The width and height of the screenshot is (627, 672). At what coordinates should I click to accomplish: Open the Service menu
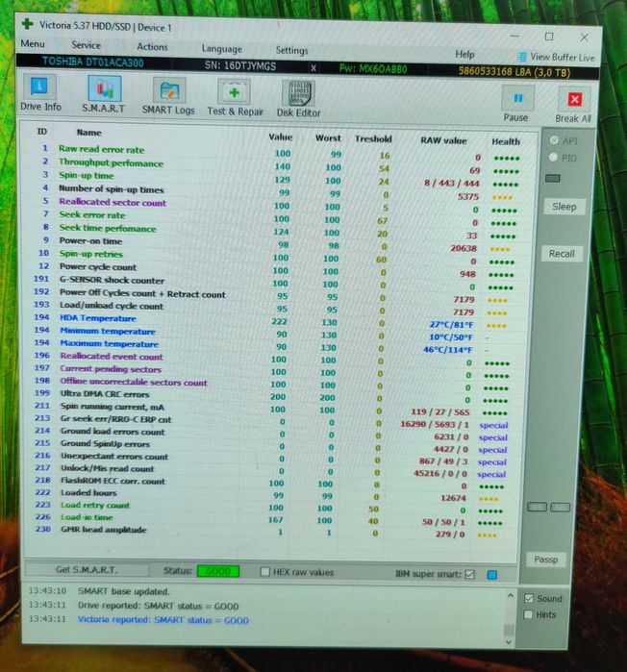coord(87,45)
